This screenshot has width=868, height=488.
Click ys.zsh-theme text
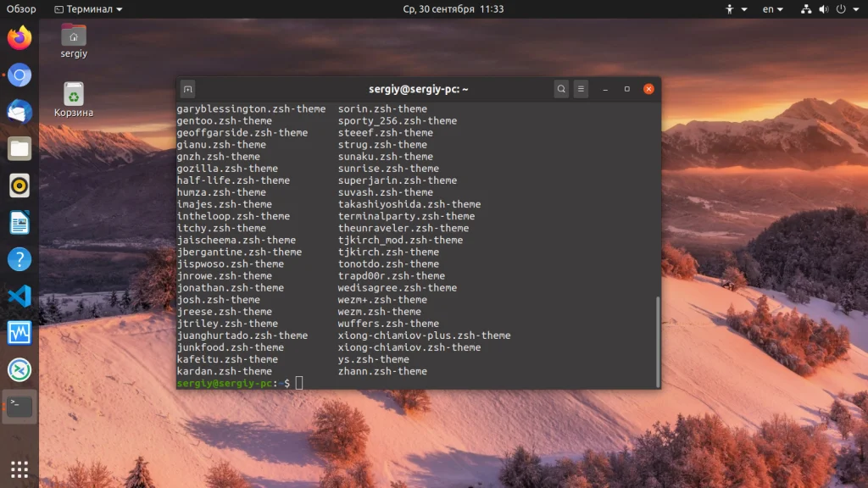374,359
